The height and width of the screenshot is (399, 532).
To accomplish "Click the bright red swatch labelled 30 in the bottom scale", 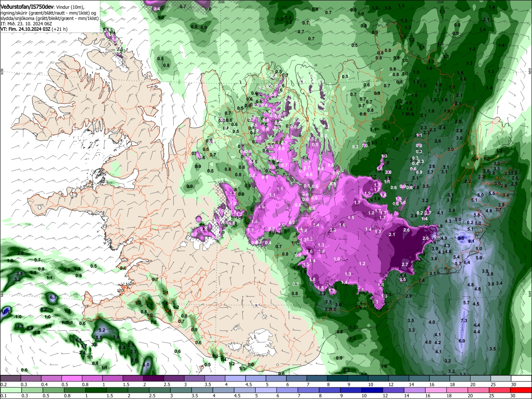I will [521, 390].
